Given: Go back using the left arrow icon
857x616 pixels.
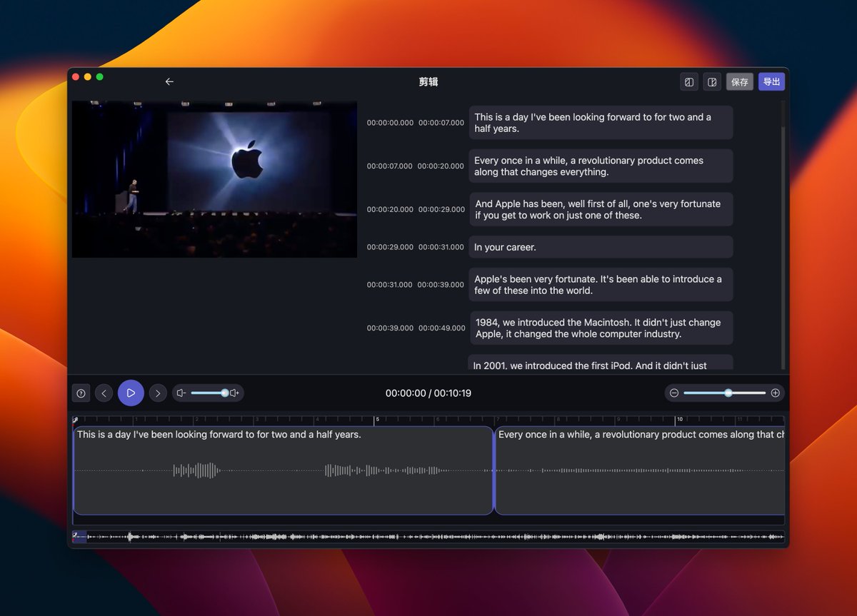Looking at the screenshot, I should pos(169,82).
